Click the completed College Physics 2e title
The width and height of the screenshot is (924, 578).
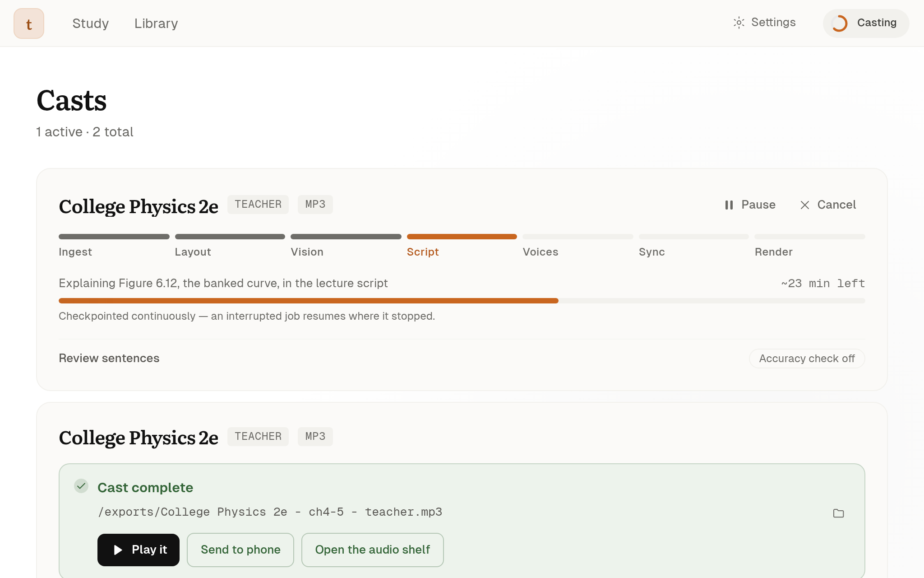point(139,438)
